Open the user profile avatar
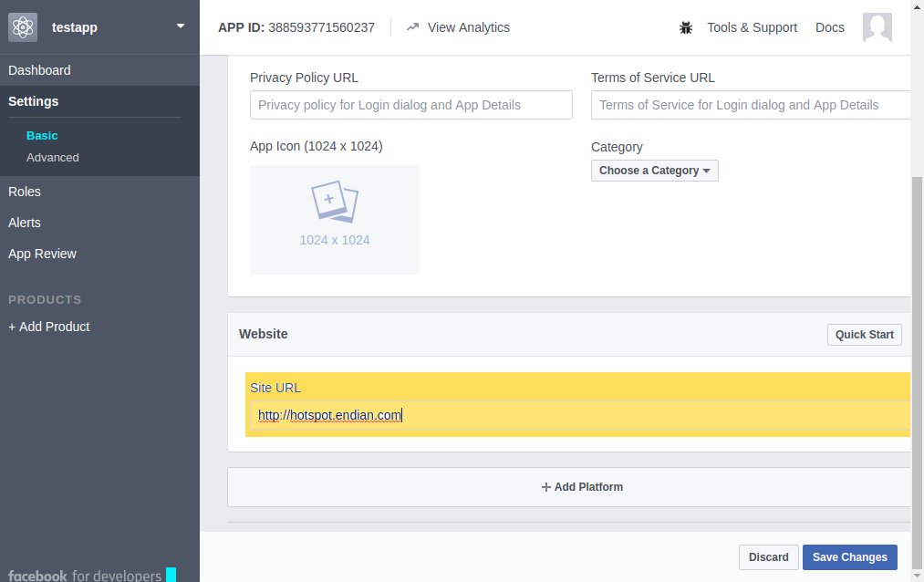The height and width of the screenshot is (582, 924). [x=877, y=27]
